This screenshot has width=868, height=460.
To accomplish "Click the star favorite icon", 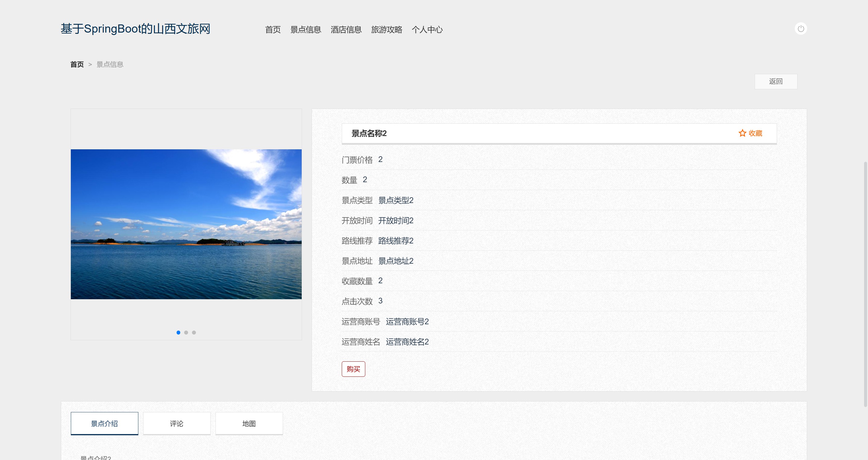I will (742, 133).
